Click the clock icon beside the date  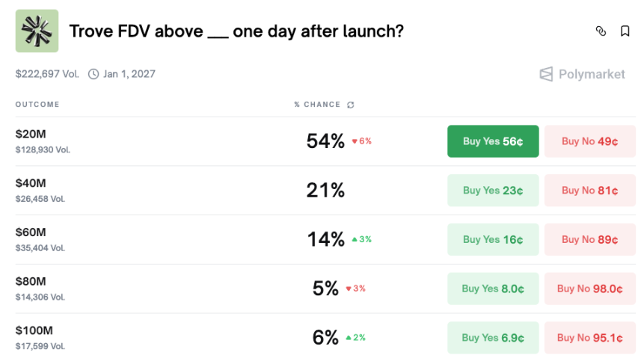tap(93, 74)
